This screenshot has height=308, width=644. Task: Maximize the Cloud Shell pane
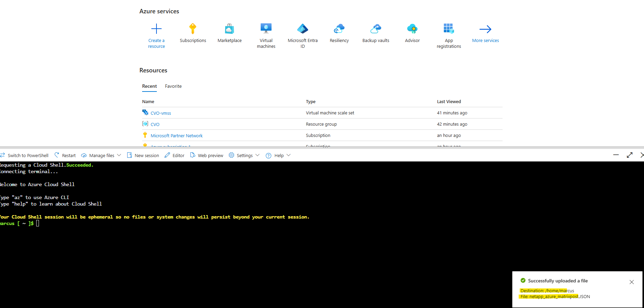tap(630, 155)
